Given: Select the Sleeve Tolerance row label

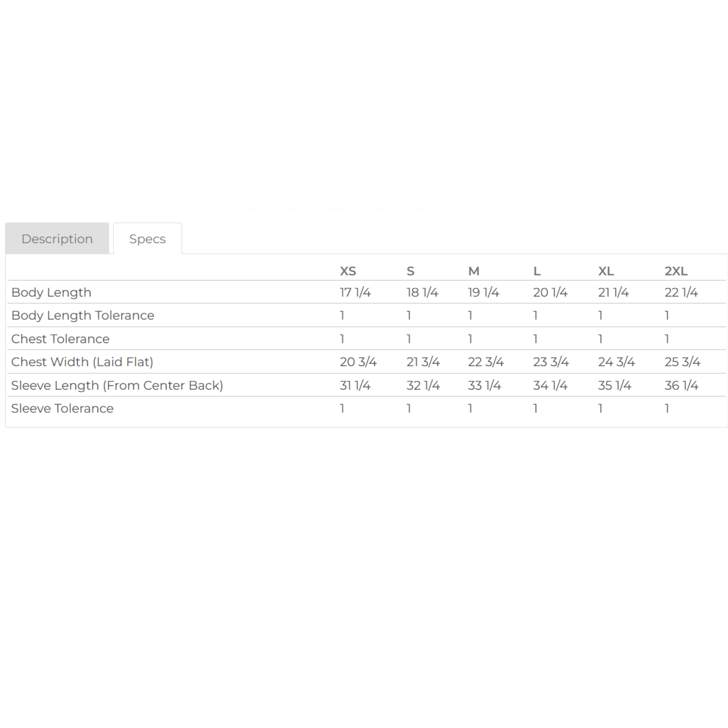Looking at the screenshot, I should (62, 409).
